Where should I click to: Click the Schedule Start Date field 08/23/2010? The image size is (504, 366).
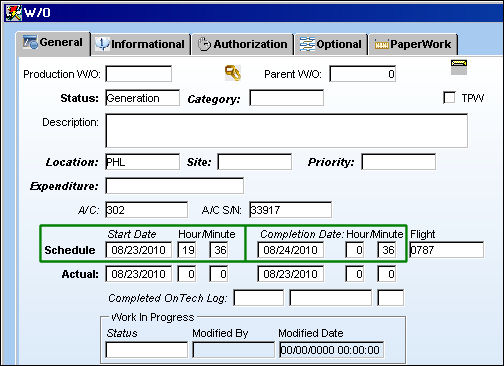pos(139,250)
